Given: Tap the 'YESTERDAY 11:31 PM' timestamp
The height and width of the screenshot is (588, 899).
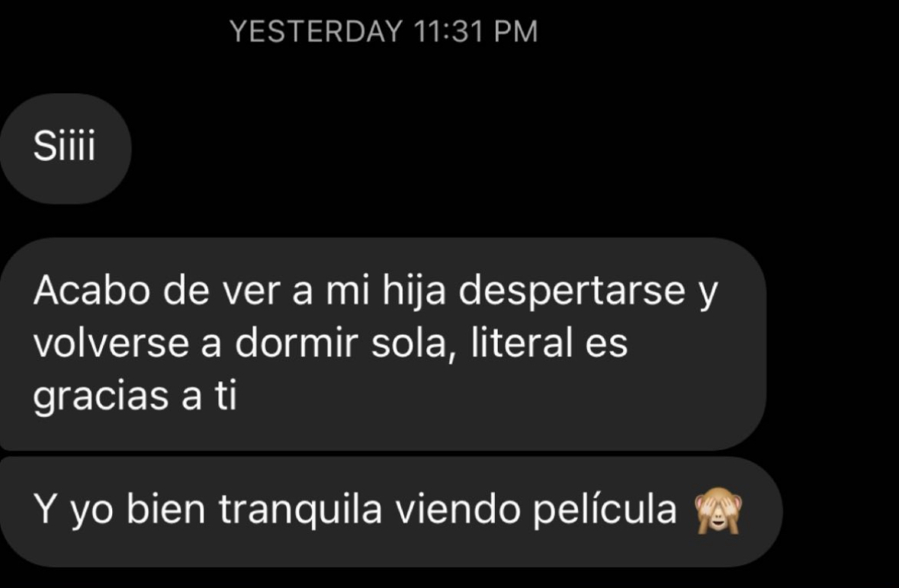Looking at the screenshot, I should 383,31.
